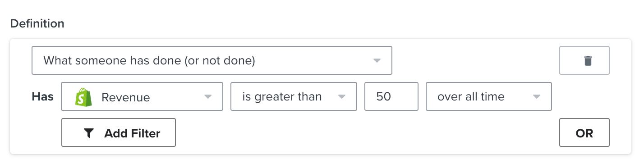Click the value field containing 50
This screenshot has width=644, height=164.
coord(391,96)
